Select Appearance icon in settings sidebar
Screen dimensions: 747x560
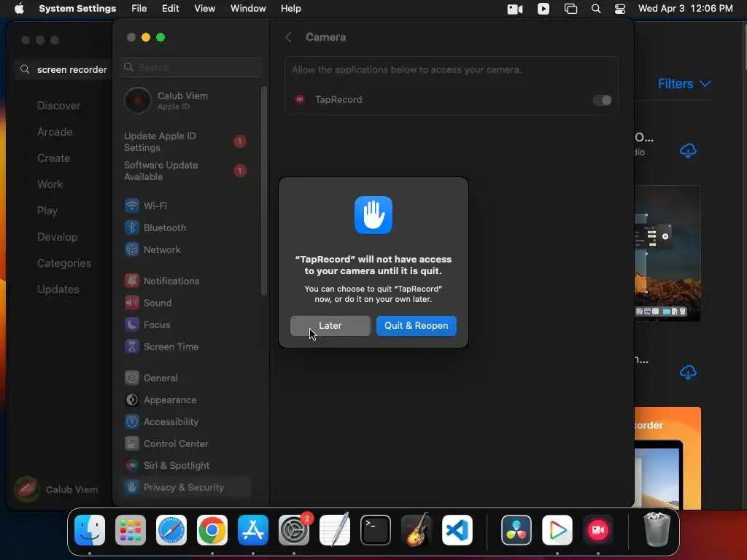point(132,400)
